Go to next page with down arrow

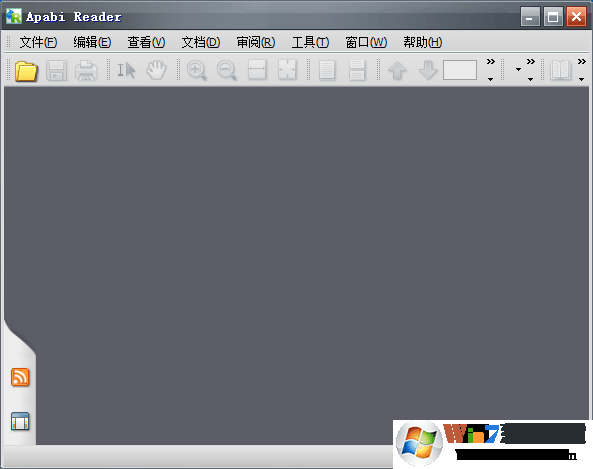428,71
